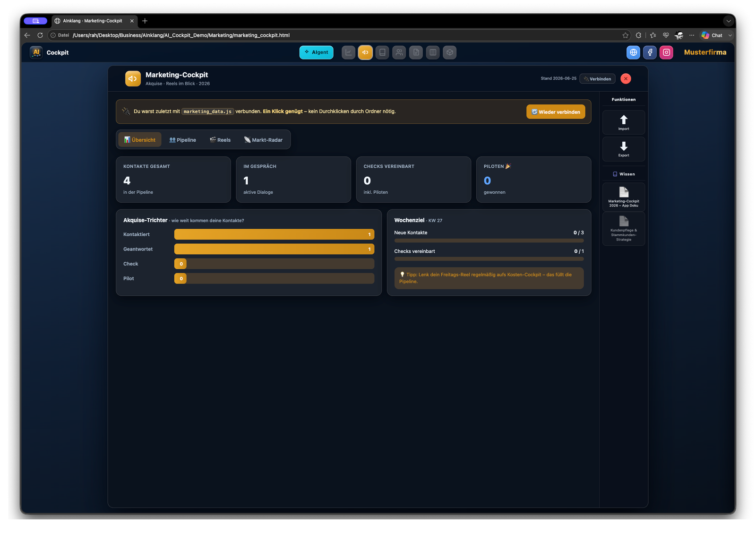This screenshot has width=756, height=541.
Task: Open the Facebook link icon
Action: [x=650, y=52]
